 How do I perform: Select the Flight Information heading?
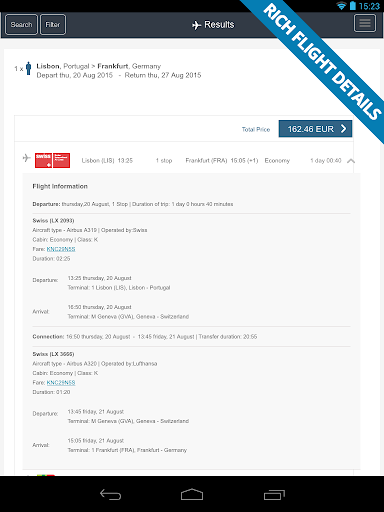[x=60, y=186]
